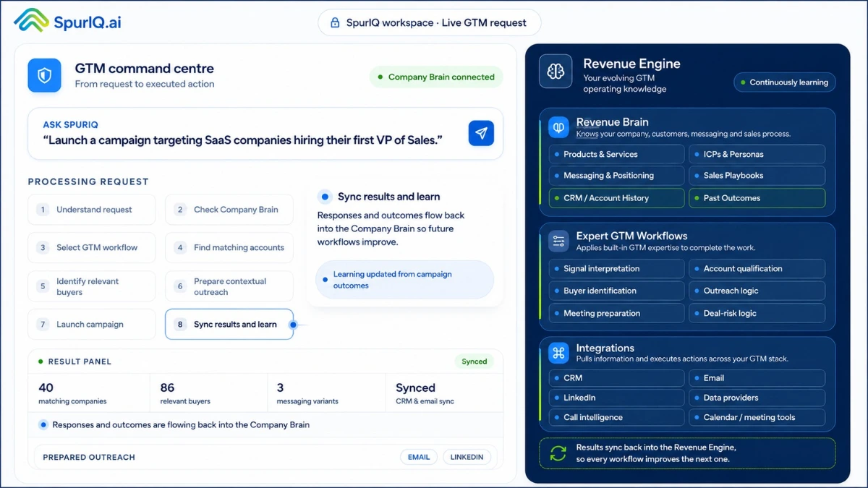The image size is (868, 488).
Task: Click the SpurIQ.ai logo
Action: 67,21
